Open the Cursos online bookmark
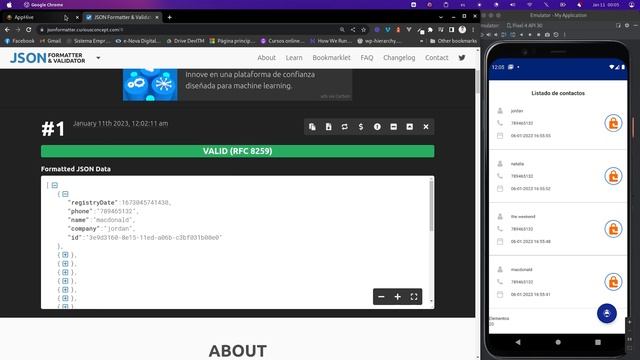This screenshot has width=640, height=360. [x=282, y=41]
